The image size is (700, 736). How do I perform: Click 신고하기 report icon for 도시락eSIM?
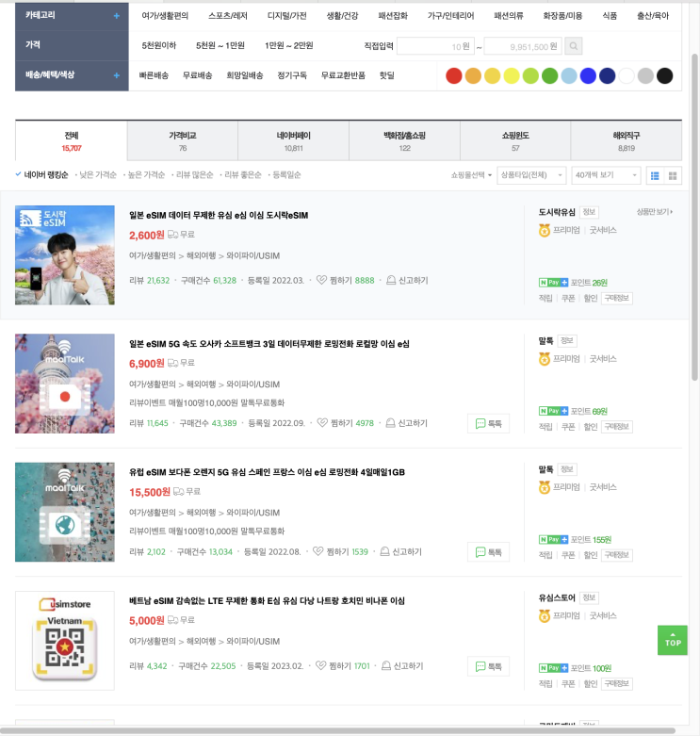point(407,280)
